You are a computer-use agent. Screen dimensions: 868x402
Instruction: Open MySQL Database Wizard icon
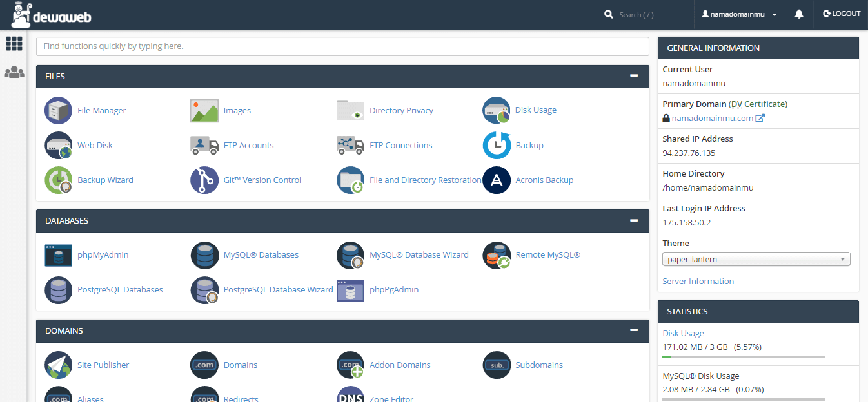coord(350,254)
